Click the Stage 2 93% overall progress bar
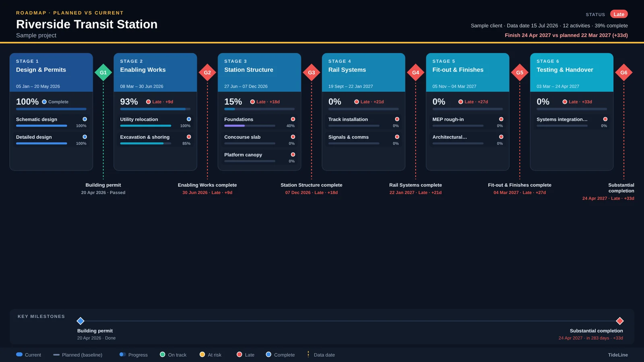 155,109
